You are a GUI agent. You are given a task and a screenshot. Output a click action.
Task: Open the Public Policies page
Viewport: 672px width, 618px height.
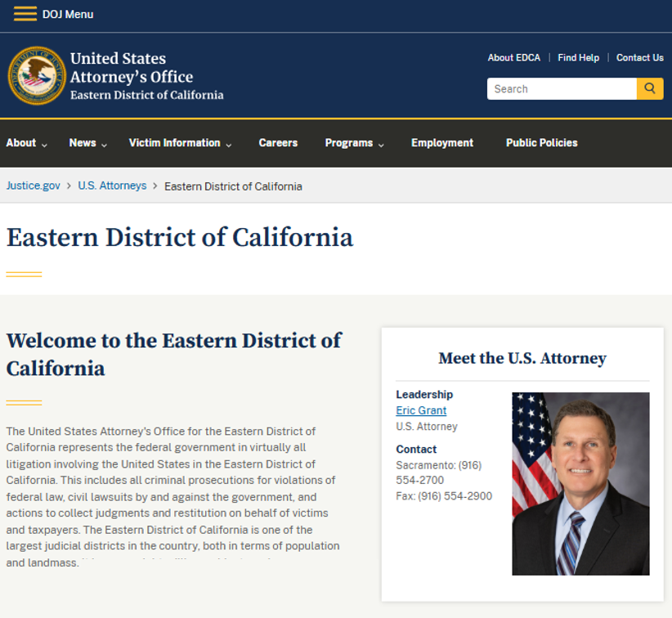tap(542, 143)
